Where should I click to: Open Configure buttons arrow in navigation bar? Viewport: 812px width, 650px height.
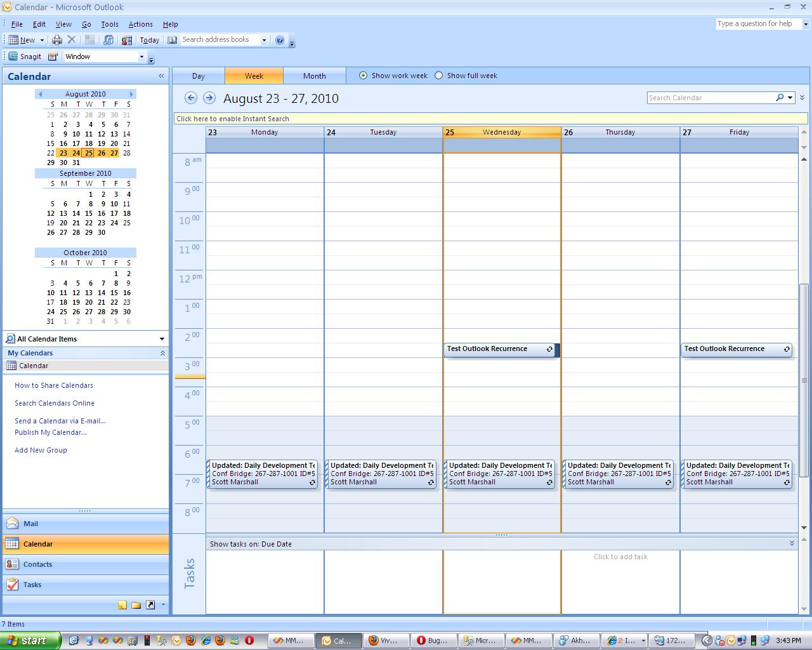163,605
